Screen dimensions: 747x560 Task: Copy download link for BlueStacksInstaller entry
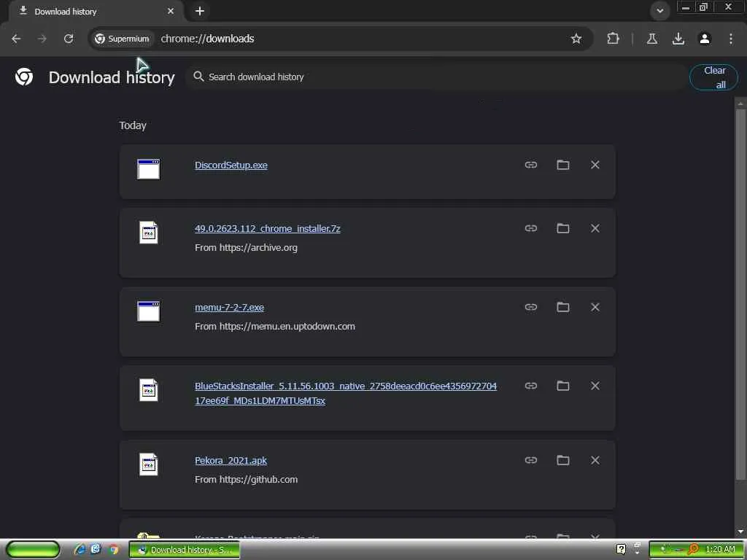pyautogui.click(x=531, y=386)
